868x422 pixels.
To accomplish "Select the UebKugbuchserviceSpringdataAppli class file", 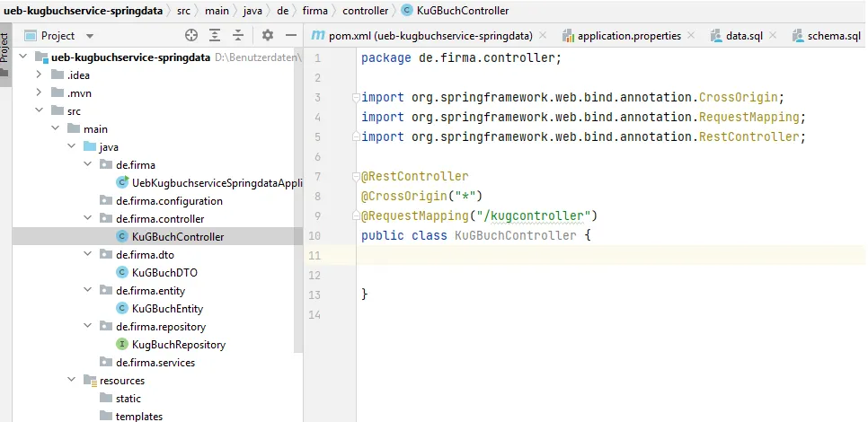I will (209, 182).
